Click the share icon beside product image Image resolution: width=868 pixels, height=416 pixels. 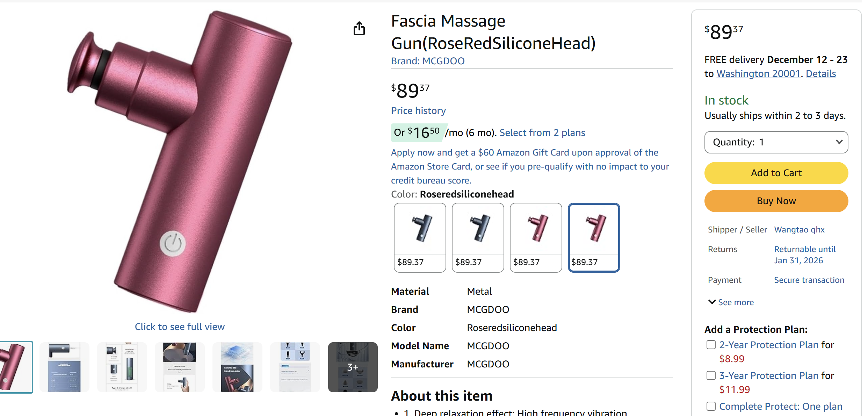point(359,28)
